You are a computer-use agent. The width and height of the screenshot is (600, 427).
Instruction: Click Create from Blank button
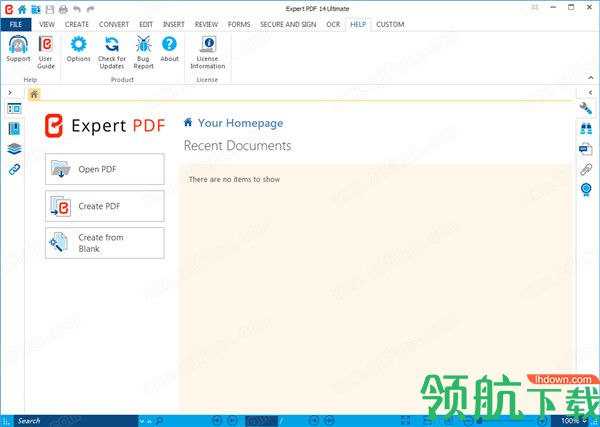click(105, 243)
